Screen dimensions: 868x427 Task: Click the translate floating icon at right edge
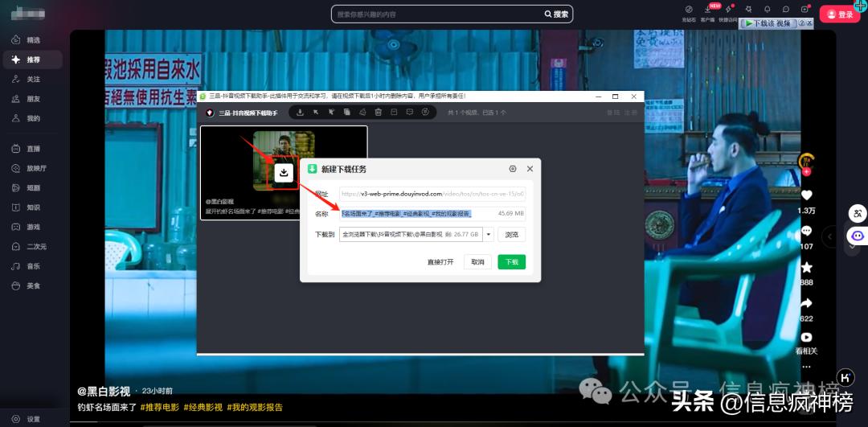(x=858, y=213)
